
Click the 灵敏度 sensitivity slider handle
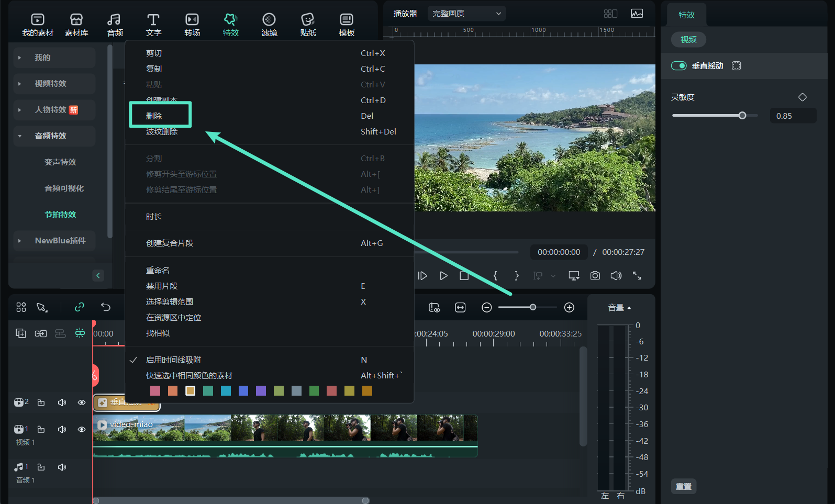[742, 116]
